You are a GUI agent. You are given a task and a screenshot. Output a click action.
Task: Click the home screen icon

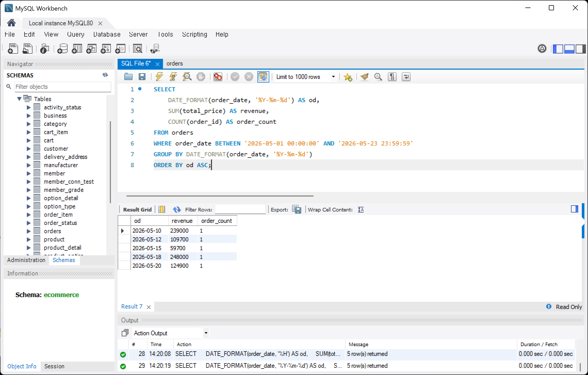pyautogui.click(x=11, y=23)
